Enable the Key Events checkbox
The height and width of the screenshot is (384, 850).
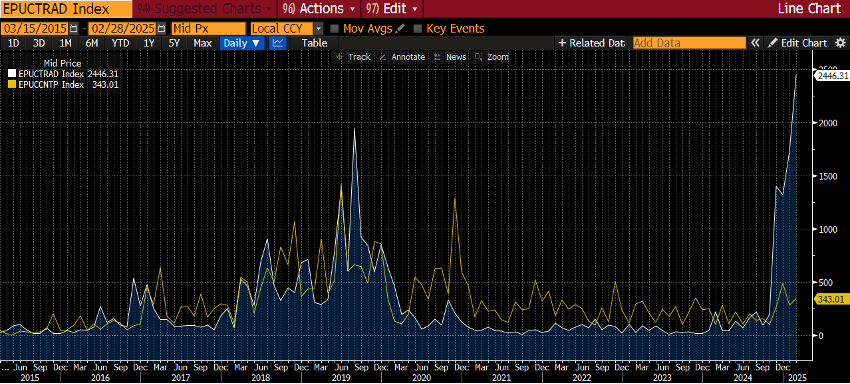[417, 28]
